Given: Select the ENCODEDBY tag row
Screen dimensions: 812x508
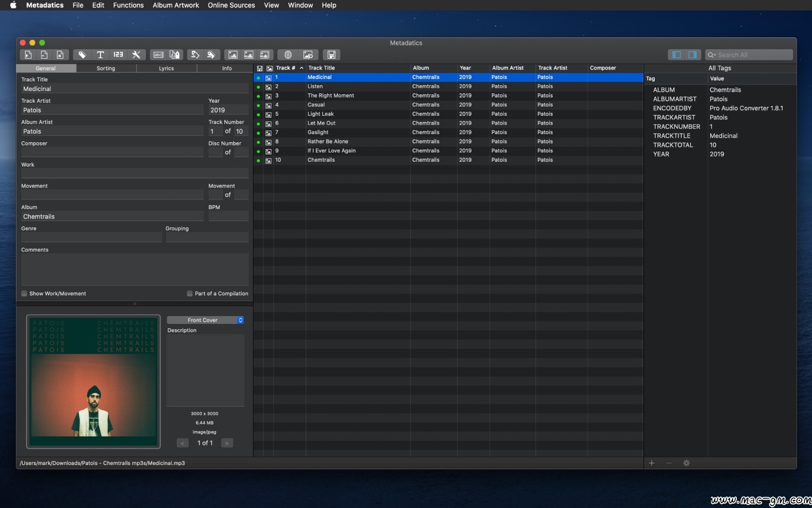Looking at the screenshot, I should coord(720,108).
